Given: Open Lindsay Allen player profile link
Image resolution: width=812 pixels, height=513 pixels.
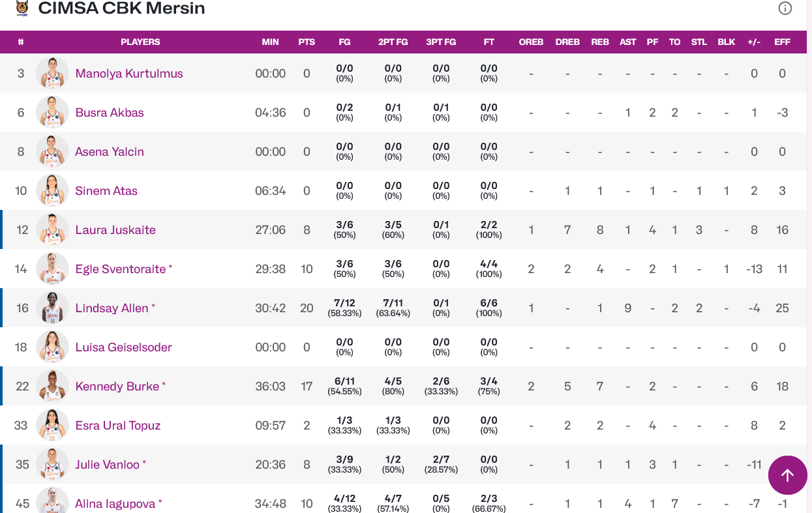Looking at the screenshot, I should point(112,308).
